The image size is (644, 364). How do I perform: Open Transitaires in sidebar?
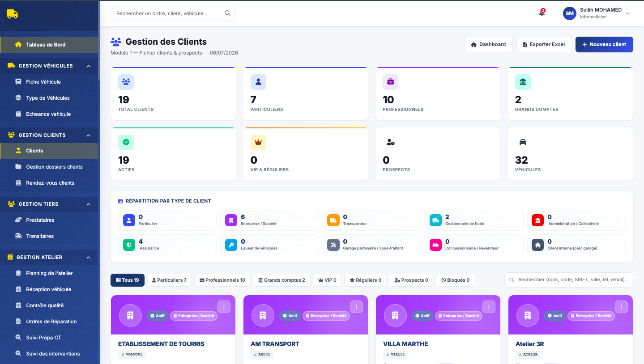[49, 236]
